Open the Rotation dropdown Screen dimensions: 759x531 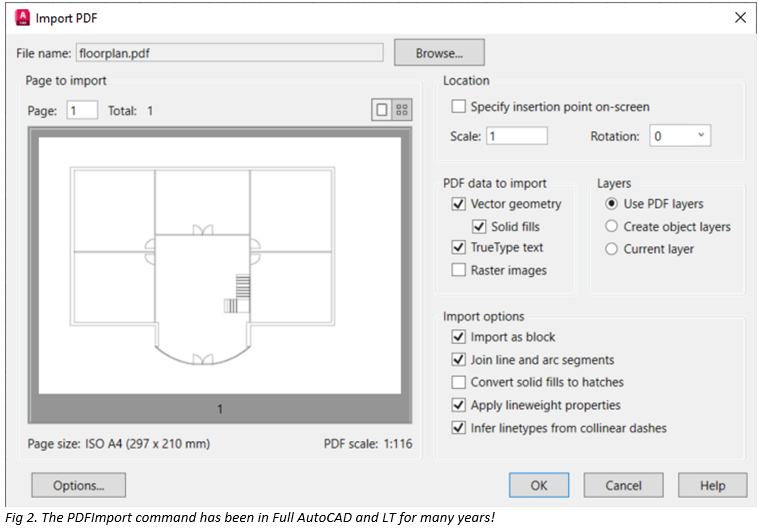coord(680,136)
